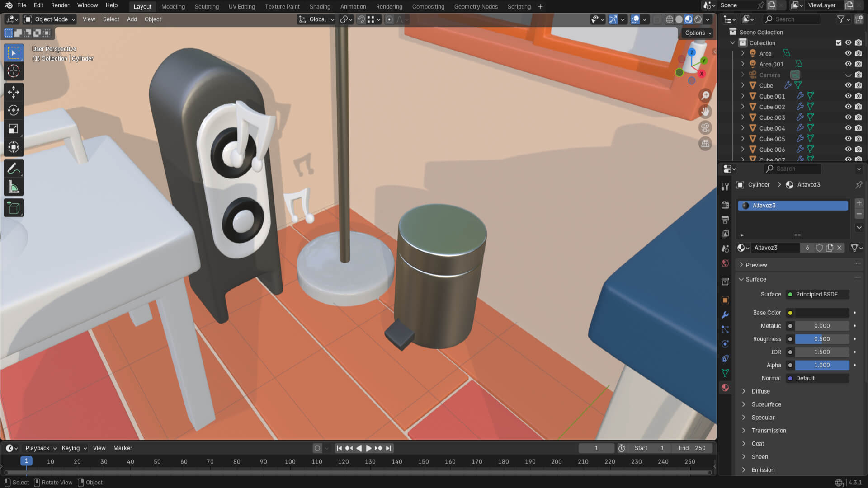Activate the Rotate tool
The height and width of the screenshot is (488, 868).
[x=14, y=110]
